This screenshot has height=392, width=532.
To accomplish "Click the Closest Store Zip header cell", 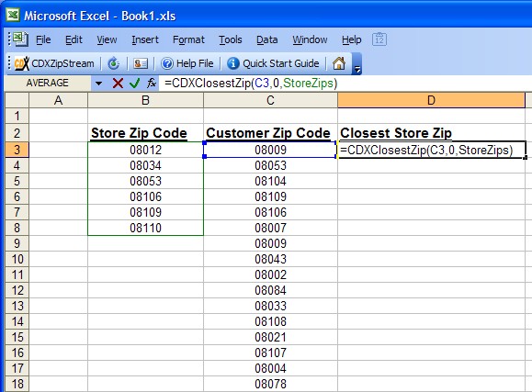I will (x=431, y=133).
